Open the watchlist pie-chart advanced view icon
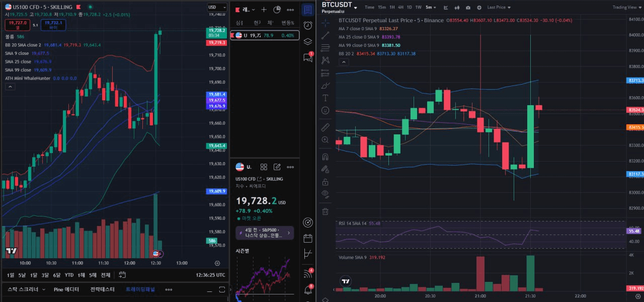Screen dimensions: 644x302 277,10
